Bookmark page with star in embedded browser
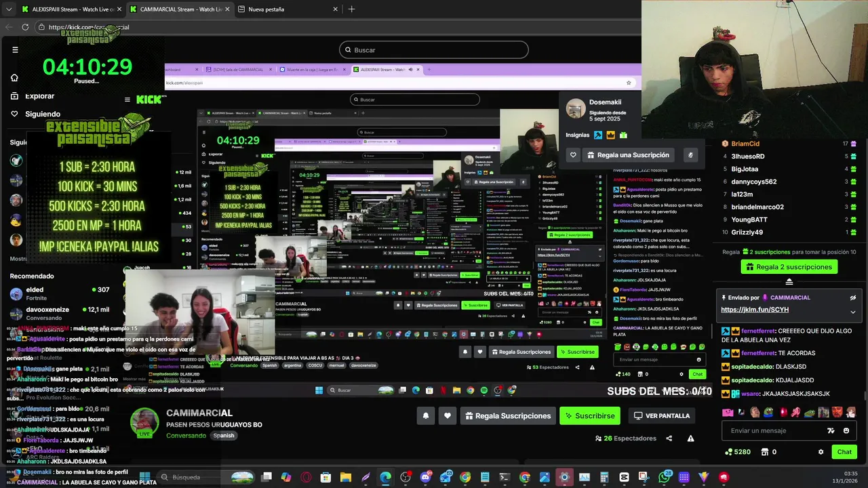868x488 pixels. coord(629,83)
